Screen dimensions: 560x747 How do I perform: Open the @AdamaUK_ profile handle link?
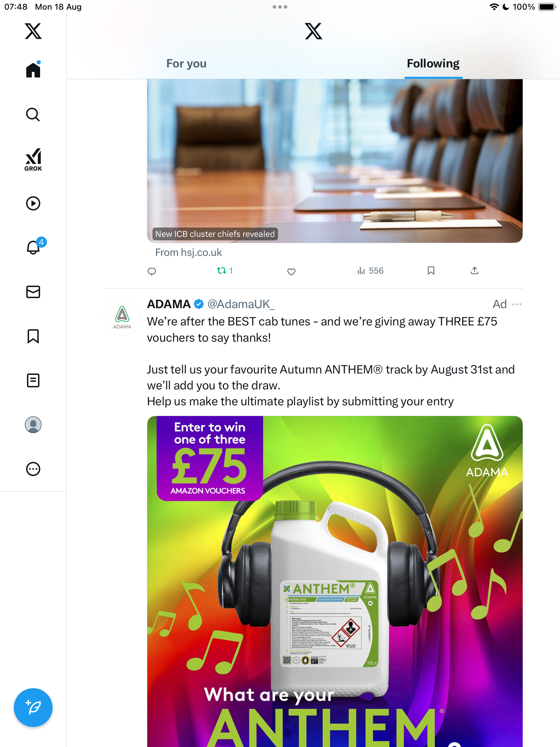click(x=241, y=304)
